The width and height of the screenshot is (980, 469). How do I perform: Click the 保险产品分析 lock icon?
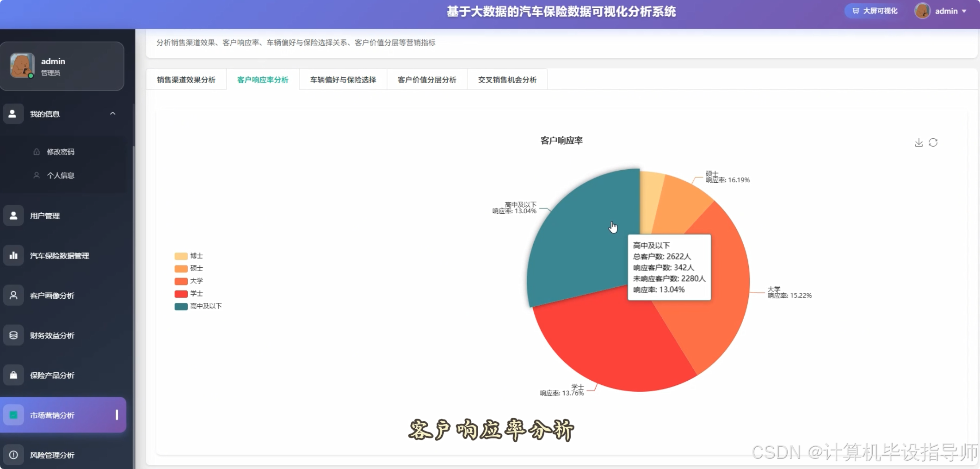pos(13,375)
